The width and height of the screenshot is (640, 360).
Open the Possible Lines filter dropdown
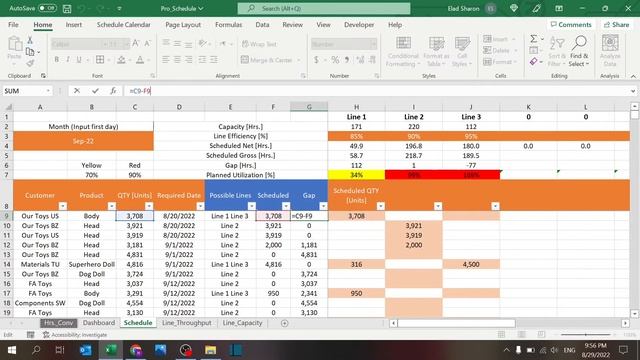(x=251, y=206)
